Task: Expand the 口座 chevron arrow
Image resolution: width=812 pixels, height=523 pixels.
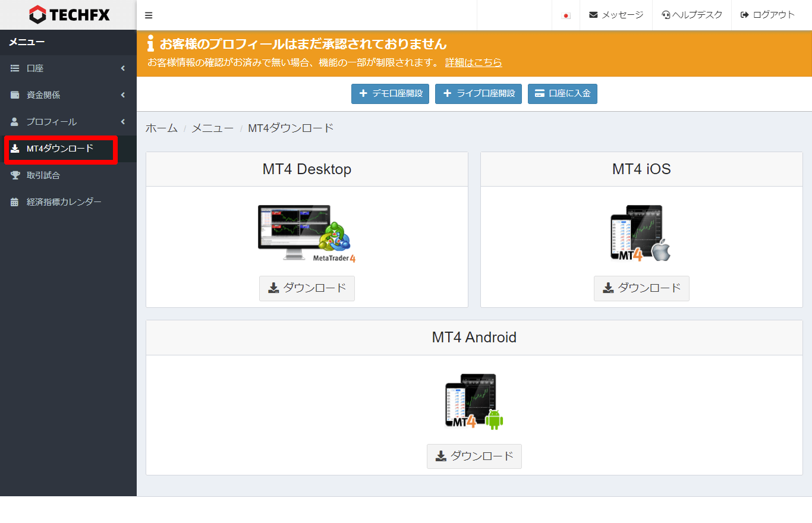Action: [x=123, y=68]
